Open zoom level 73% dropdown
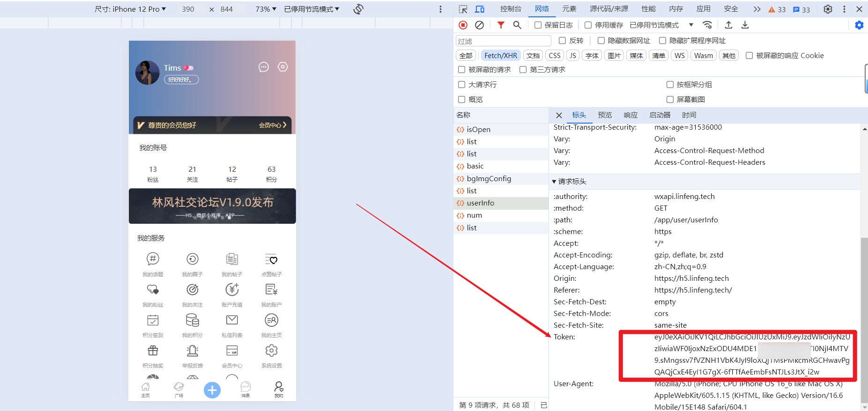Viewport: 868px width, 411px height. (266, 9)
